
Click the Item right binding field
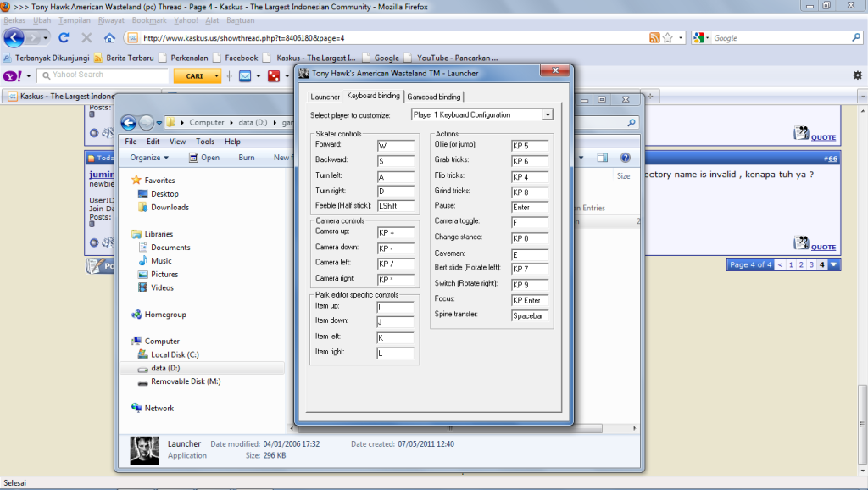396,353
